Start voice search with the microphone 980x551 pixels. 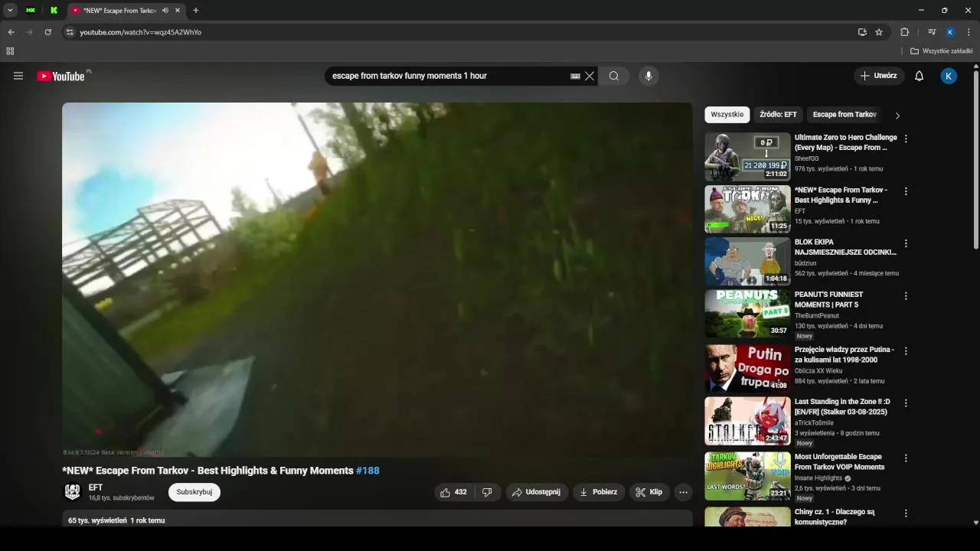pyautogui.click(x=648, y=76)
